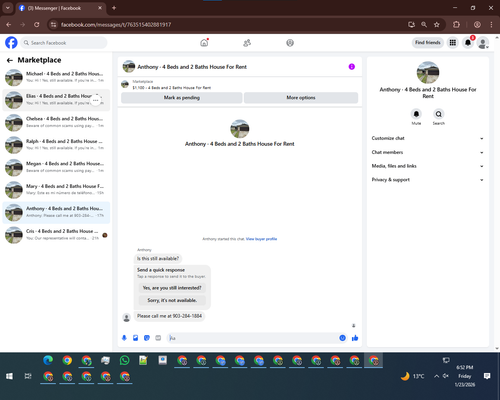Expand the Customize chat section
500x400 pixels.
coord(428,138)
